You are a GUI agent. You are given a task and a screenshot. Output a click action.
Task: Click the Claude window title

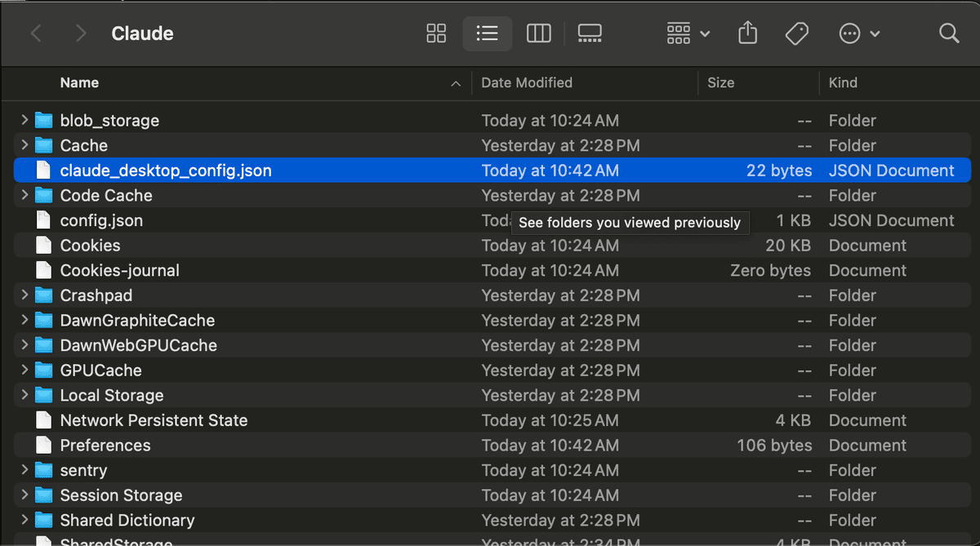[142, 33]
